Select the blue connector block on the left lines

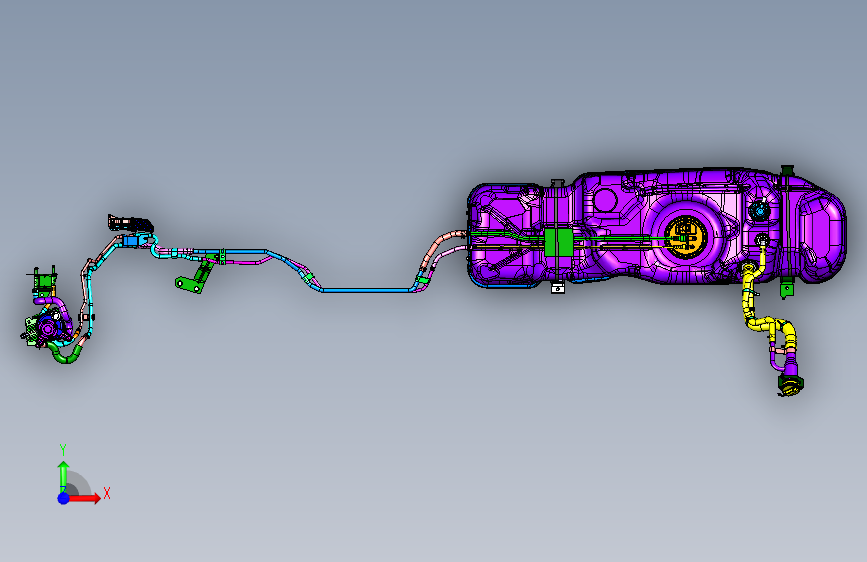point(133,241)
